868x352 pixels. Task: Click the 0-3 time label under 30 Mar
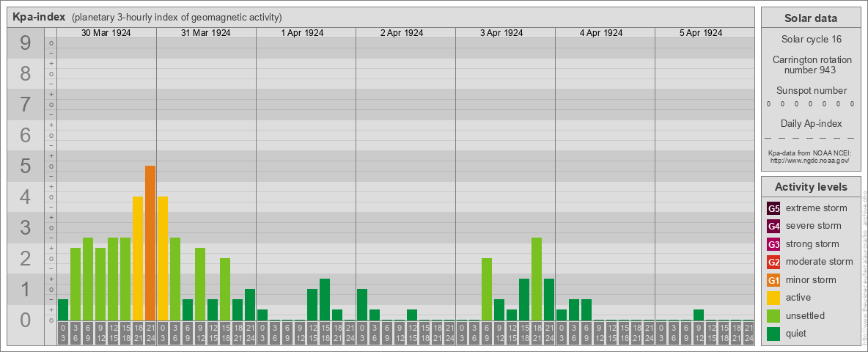point(63,334)
